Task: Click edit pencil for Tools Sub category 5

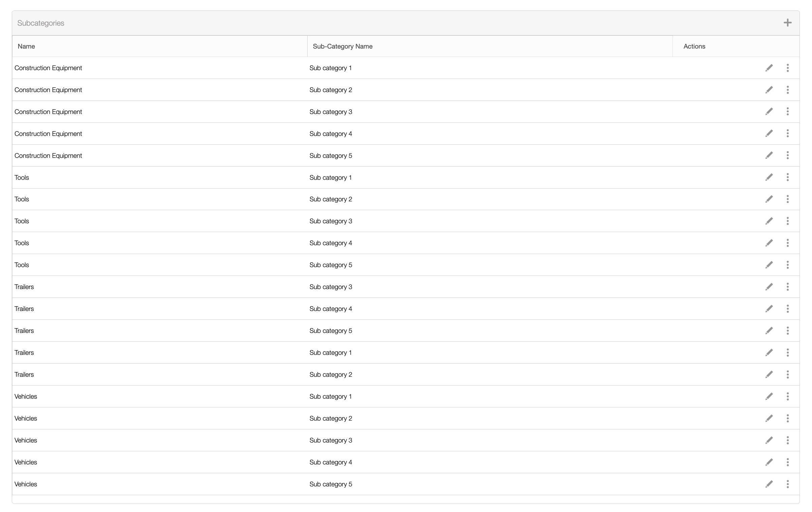Action: (769, 265)
